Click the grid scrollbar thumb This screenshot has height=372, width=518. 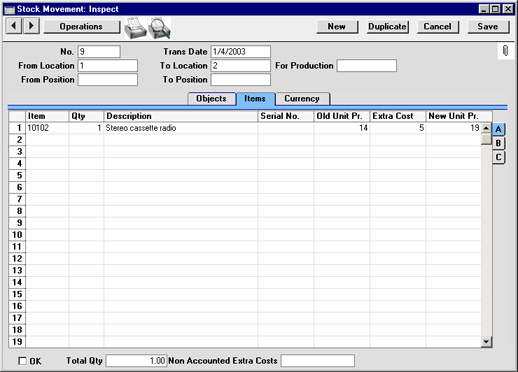(x=486, y=139)
